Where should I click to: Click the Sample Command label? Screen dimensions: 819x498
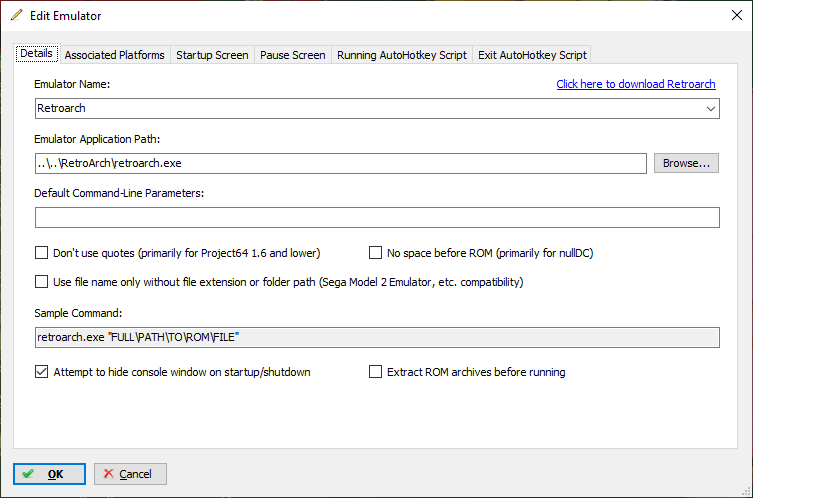[x=78, y=313]
